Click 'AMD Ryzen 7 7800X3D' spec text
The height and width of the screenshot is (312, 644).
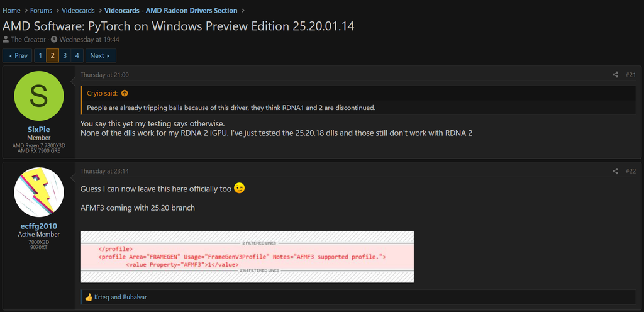(x=39, y=146)
